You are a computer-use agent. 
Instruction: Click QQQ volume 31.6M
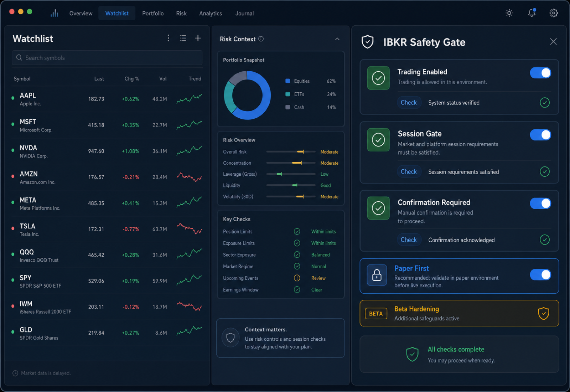[x=160, y=255]
